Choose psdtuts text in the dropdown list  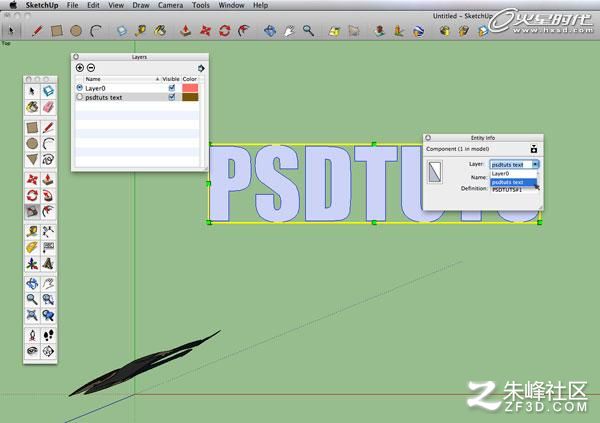[x=514, y=182]
